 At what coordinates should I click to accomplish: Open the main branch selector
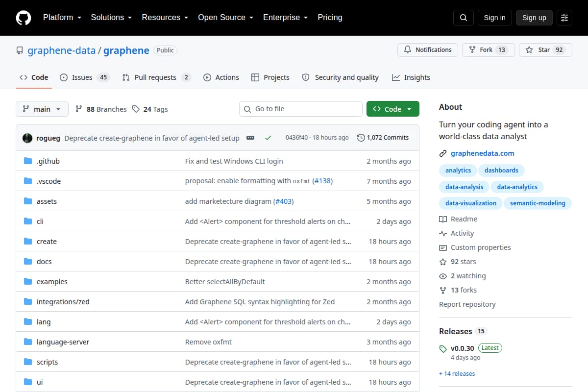[42, 109]
